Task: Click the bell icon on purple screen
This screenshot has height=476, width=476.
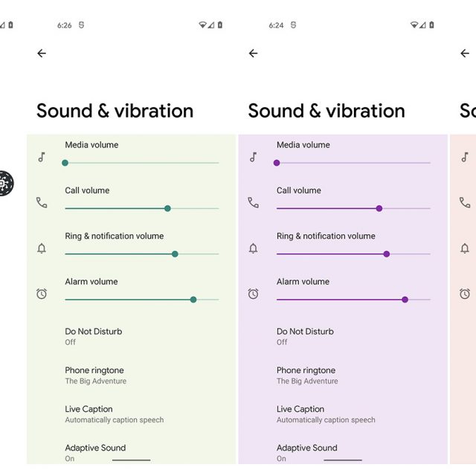Action: [254, 248]
